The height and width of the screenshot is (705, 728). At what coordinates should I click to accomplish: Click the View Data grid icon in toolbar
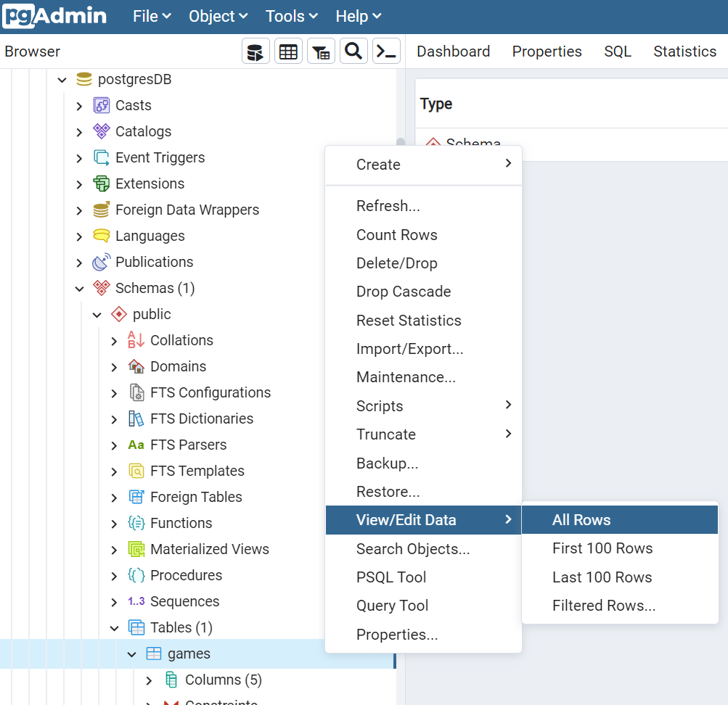click(288, 51)
